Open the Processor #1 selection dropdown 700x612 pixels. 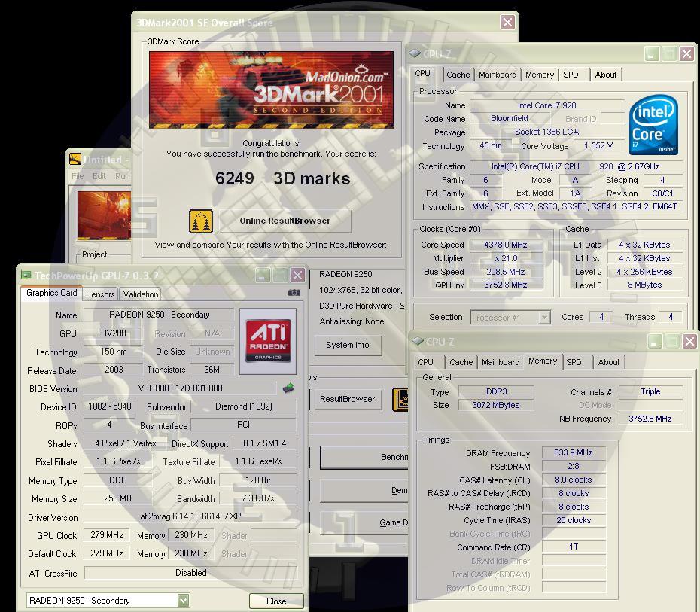[x=543, y=318]
